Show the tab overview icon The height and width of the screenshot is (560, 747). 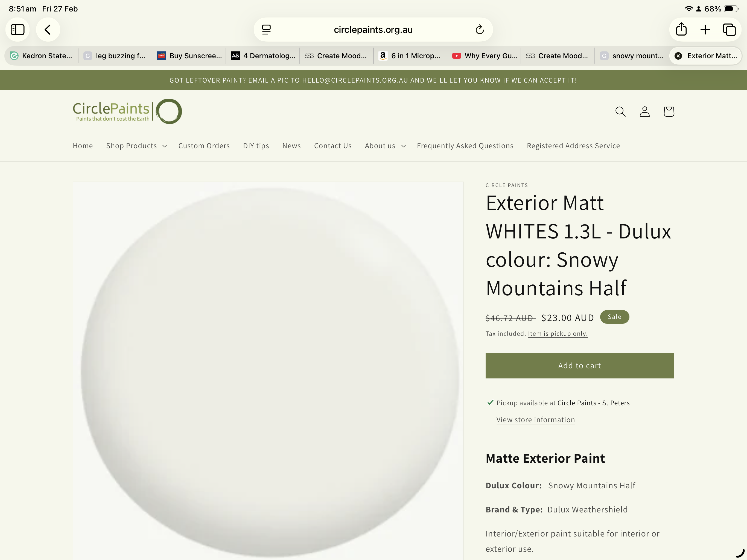729,30
